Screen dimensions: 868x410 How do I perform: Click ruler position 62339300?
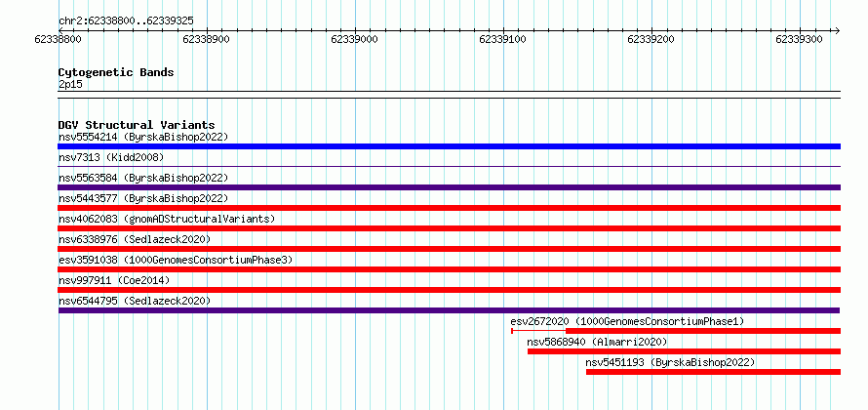(800, 39)
